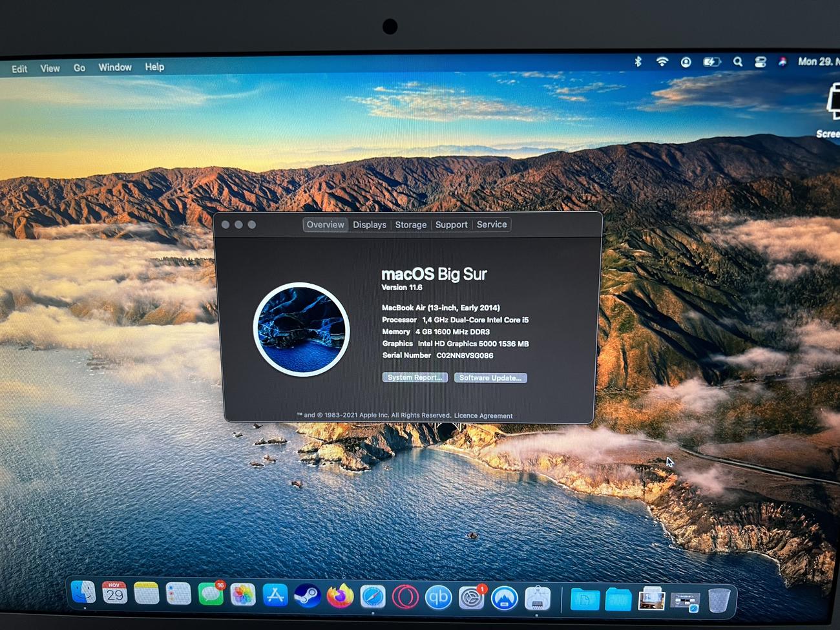Viewport: 840px width, 630px height.
Task: Click the Big Sur circular logo image
Action: click(x=302, y=330)
